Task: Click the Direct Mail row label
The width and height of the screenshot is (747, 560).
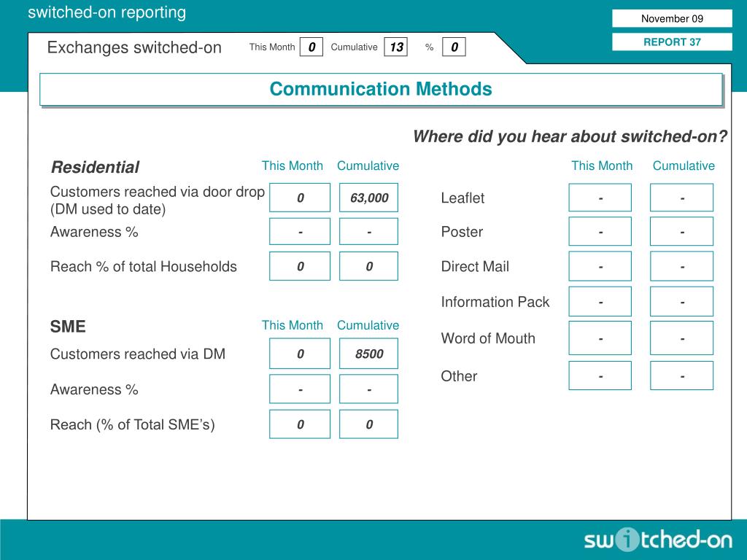Action: click(475, 266)
